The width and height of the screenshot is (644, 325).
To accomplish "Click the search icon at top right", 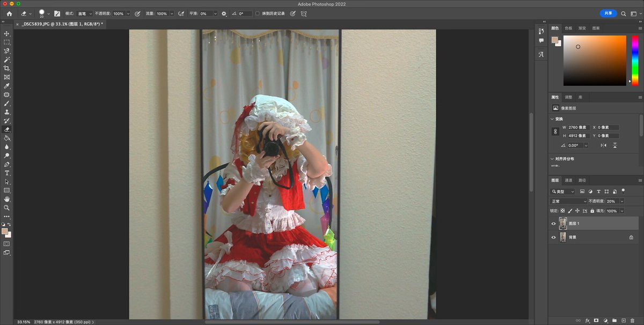I will point(623,13).
